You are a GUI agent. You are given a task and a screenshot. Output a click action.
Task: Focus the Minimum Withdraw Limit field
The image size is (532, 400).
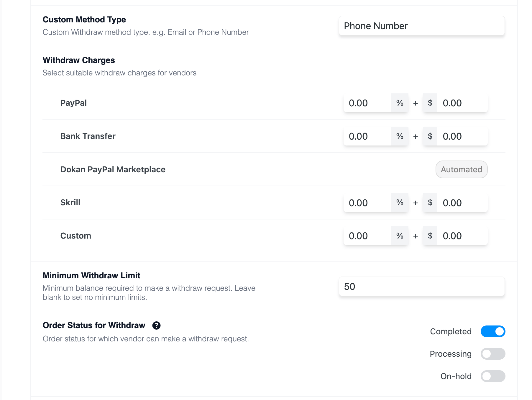(422, 287)
